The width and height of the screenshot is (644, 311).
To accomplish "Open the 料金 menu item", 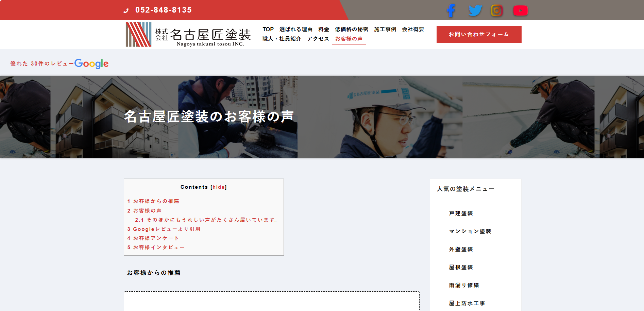I will (x=324, y=30).
